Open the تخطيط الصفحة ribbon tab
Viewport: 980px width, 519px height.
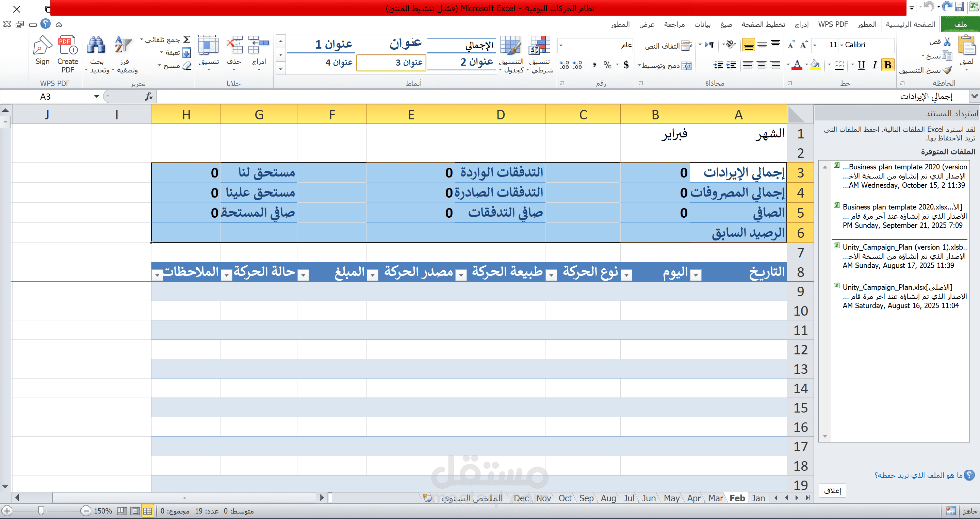point(763,24)
